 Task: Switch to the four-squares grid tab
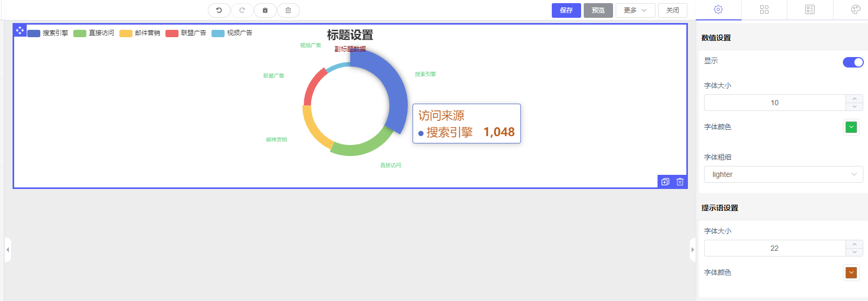764,9
